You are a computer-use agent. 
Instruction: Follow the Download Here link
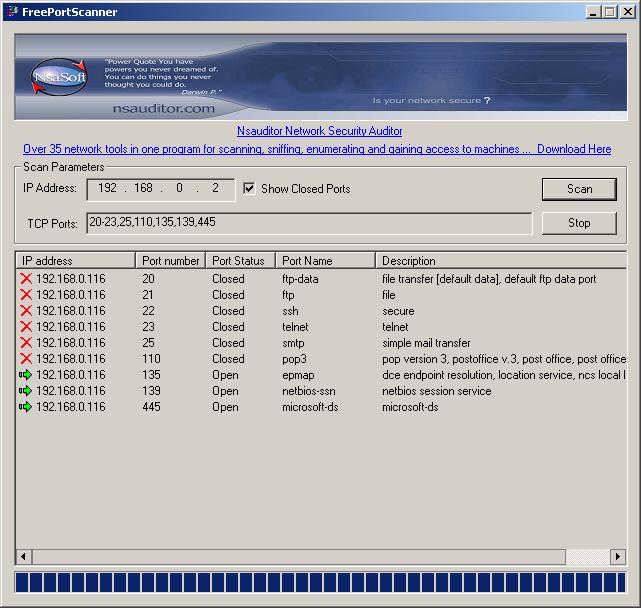574,149
